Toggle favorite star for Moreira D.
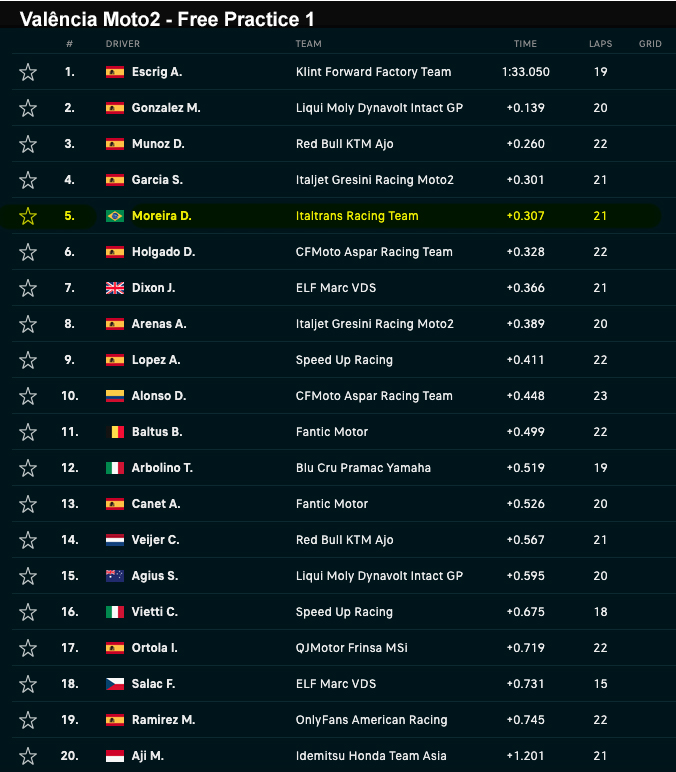Image resolution: width=676 pixels, height=772 pixels. [28, 216]
